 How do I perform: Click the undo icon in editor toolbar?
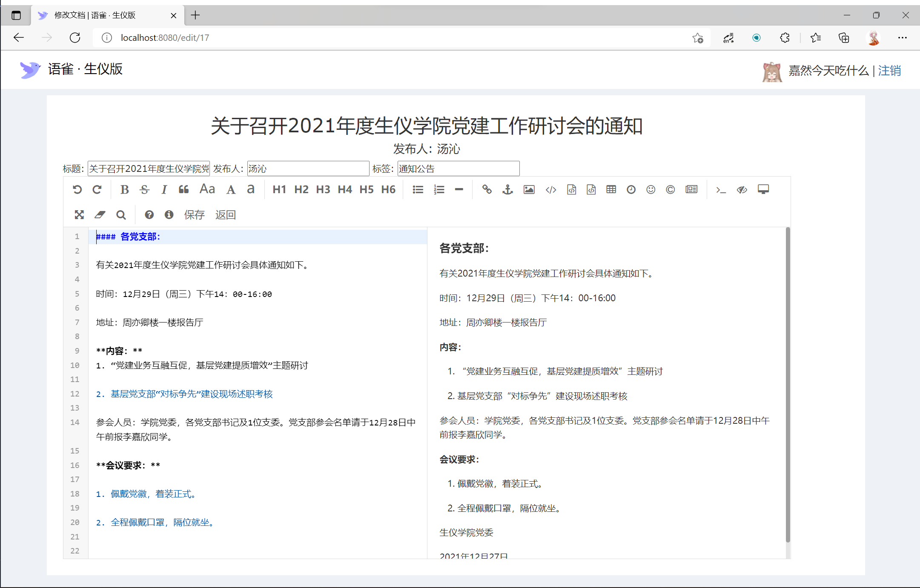tap(77, 190)
